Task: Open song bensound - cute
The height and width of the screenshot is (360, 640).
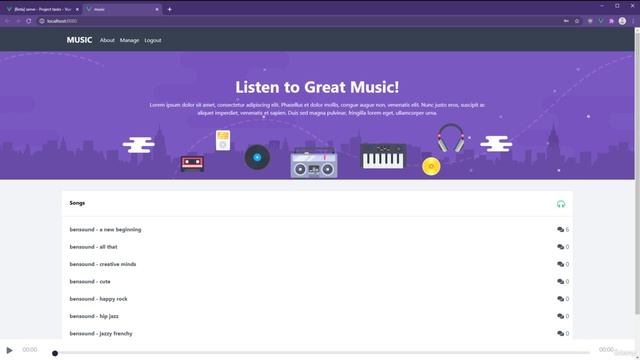Action: coord(90,281)
